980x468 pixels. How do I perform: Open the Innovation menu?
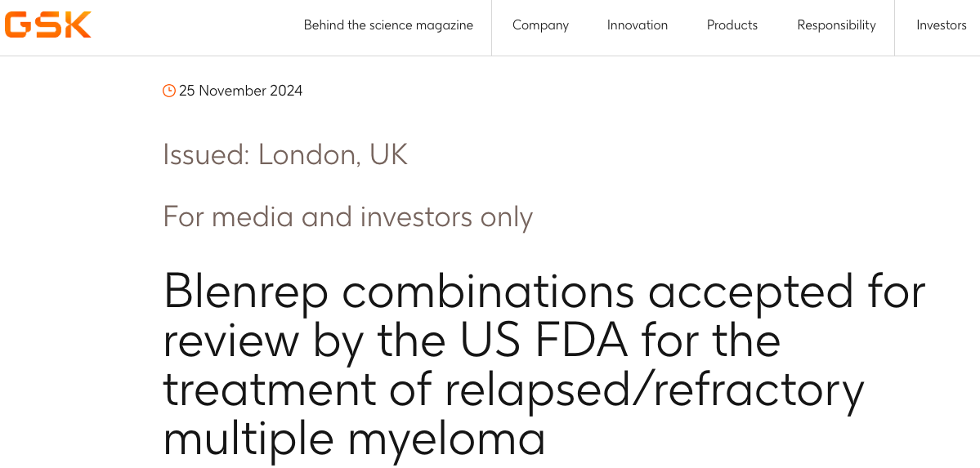click(x=638, y=25)
